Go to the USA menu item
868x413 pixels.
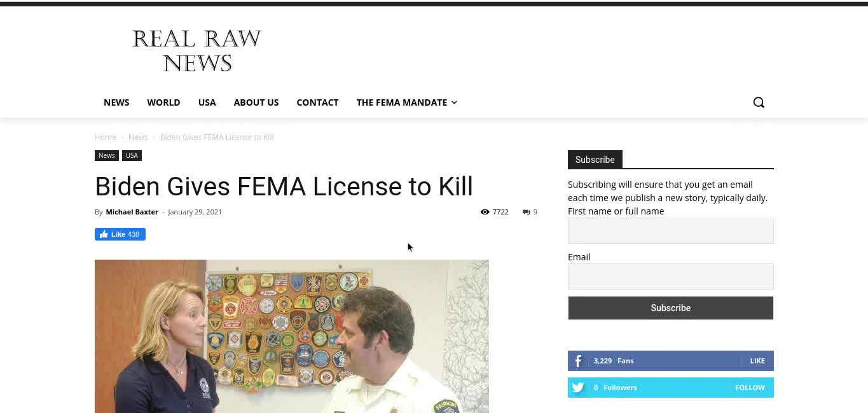point(207,102)
